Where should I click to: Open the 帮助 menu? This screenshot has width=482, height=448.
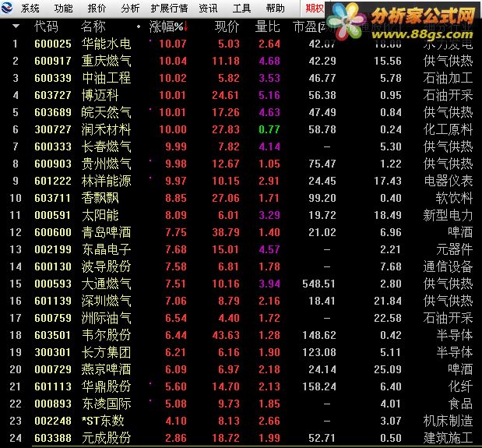[275, 9]
